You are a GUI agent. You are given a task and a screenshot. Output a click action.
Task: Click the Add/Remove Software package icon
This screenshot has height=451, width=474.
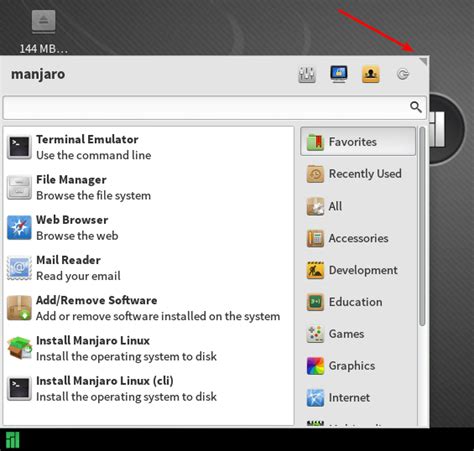pos(19,308)
